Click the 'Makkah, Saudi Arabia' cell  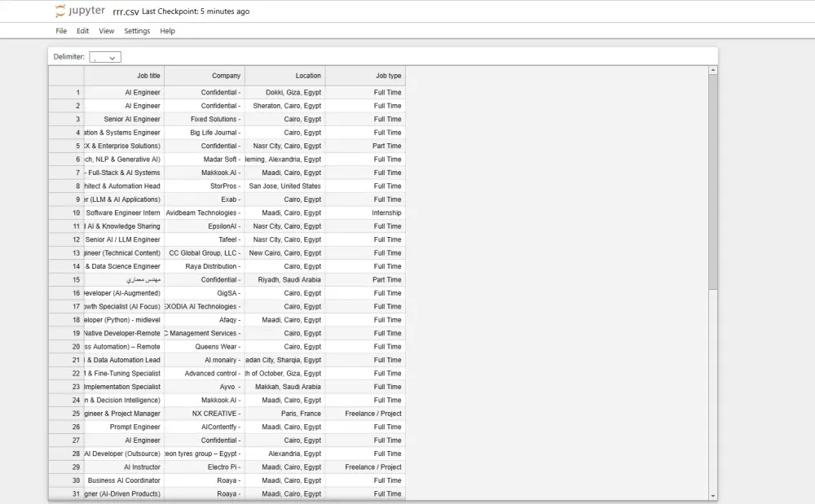click(x=285, y=388)
